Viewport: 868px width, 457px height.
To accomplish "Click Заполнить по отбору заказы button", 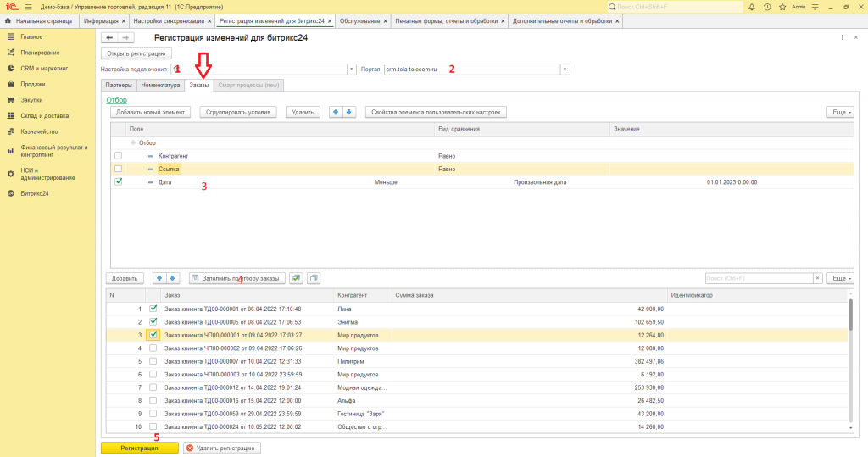I will 237,278.
